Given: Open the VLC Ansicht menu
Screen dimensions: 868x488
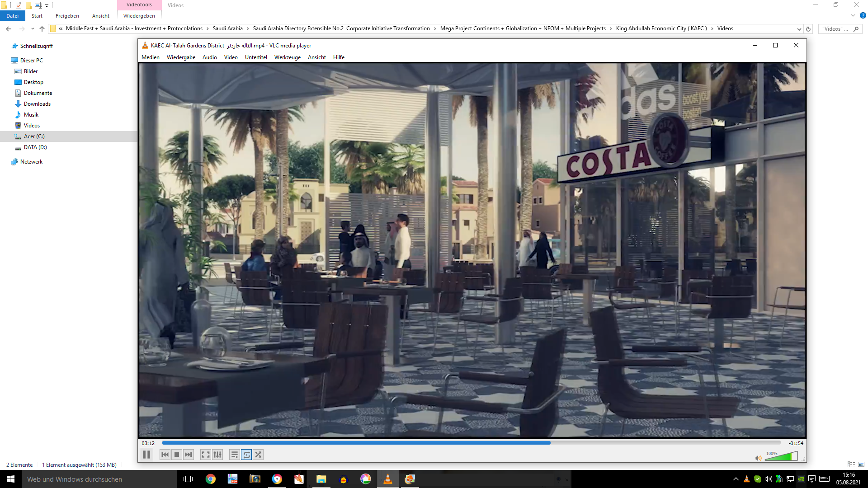Looking at the screenshot, I should click(316, 57).
